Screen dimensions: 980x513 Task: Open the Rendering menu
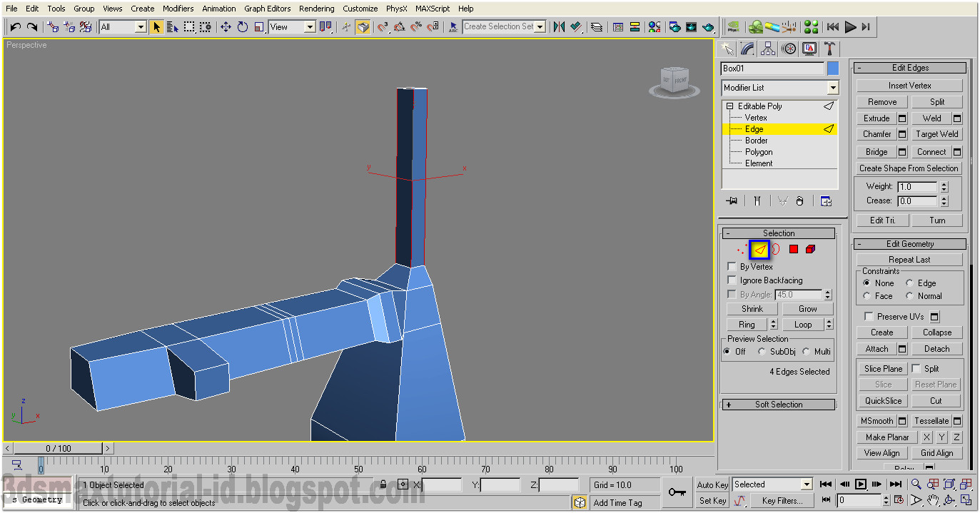(316, 8)
